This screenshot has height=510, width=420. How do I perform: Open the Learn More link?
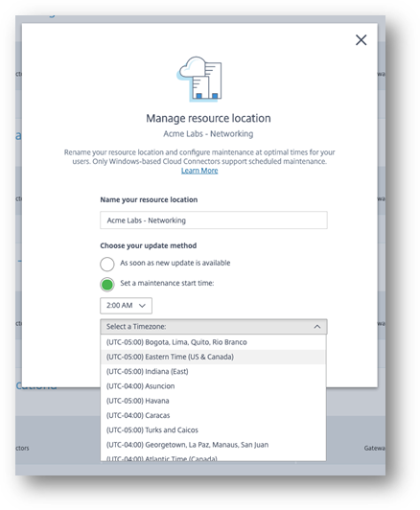(199, 171)
